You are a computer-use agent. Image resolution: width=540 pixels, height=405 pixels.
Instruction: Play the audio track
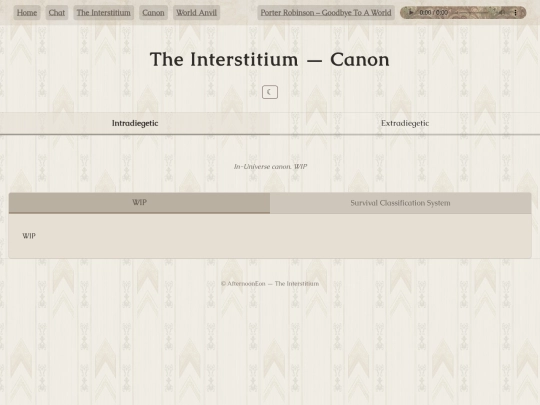(411, 13)
